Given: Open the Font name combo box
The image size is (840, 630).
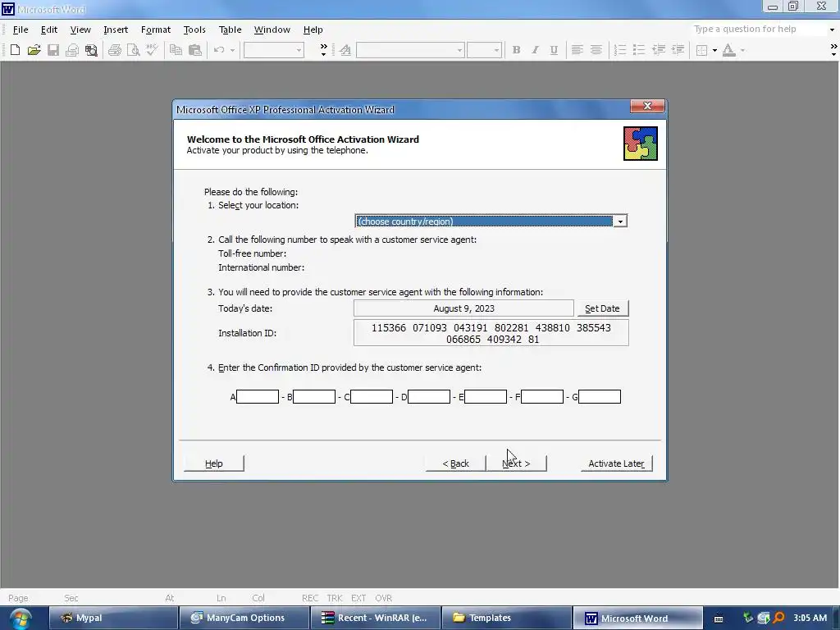Looking at the screenshot, I should click(x=410, y=50).
